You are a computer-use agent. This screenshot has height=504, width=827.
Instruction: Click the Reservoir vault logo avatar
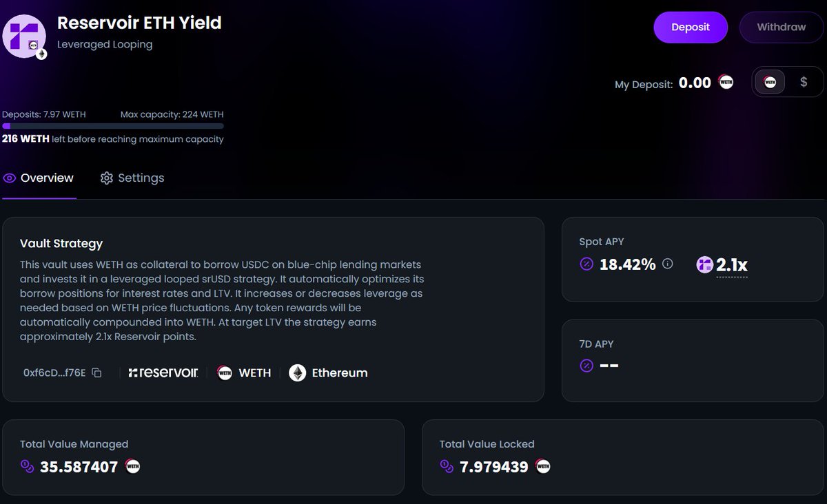[x=24, y=36]
